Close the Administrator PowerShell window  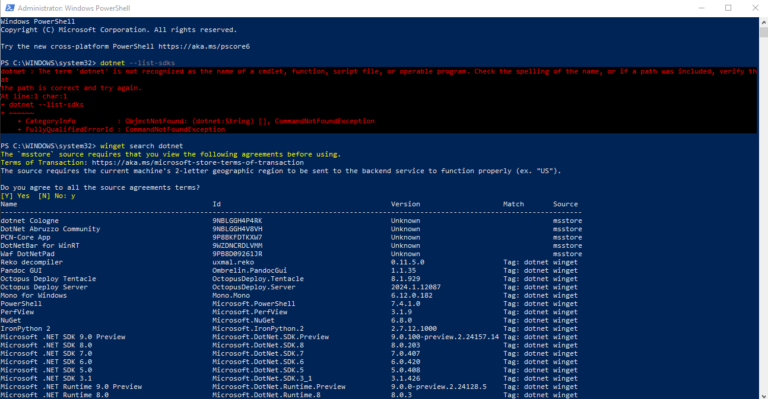coord(755,8)
